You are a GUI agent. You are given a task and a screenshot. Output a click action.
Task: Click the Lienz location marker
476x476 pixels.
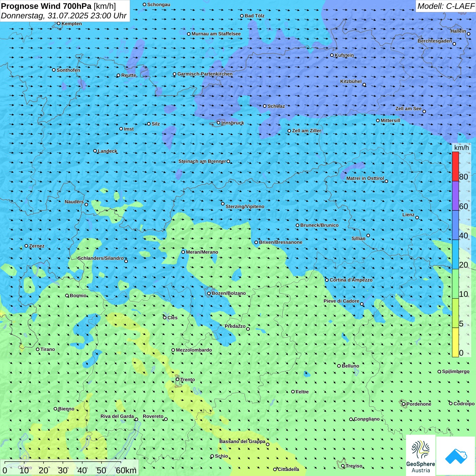tap(417, 218)
